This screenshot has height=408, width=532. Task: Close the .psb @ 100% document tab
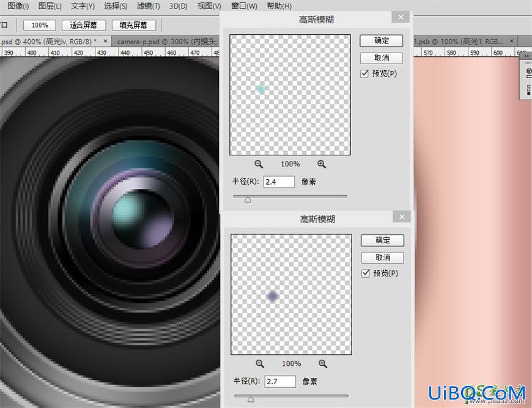pyautogui.click(x=511, y=41)
